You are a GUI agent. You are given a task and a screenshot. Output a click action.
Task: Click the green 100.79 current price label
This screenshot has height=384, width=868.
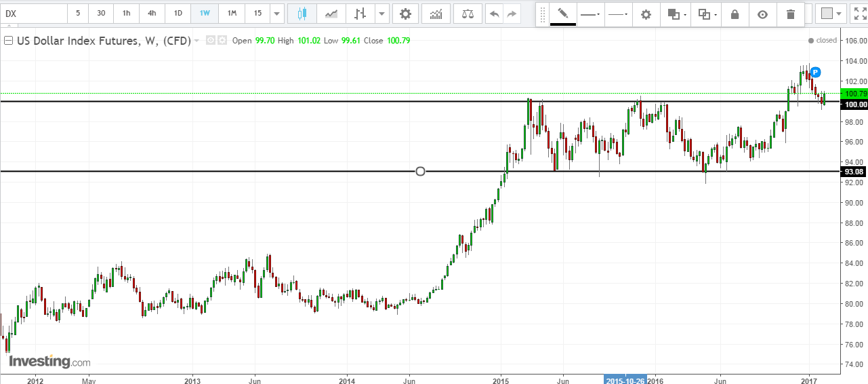point(853,93)
